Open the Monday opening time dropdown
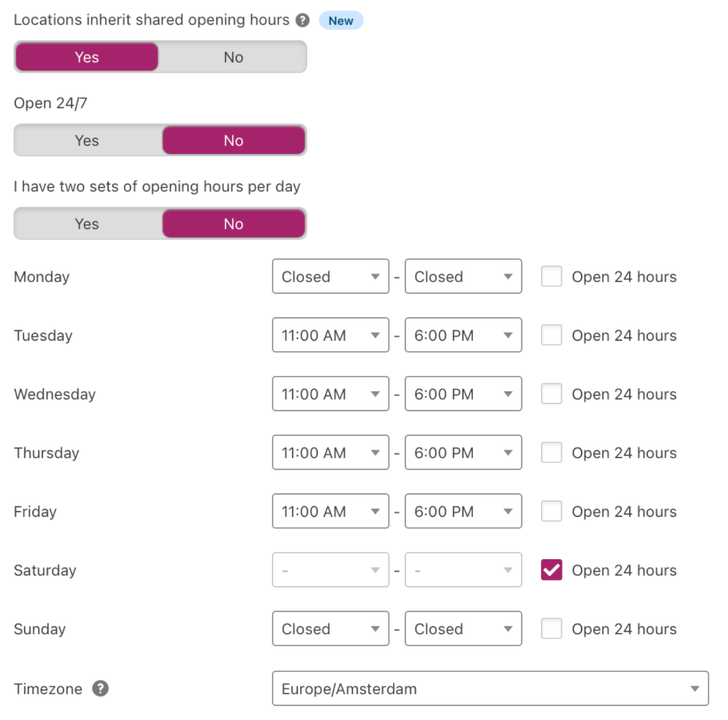This screenshot has height=720, width=728. (x=330, y=277)
